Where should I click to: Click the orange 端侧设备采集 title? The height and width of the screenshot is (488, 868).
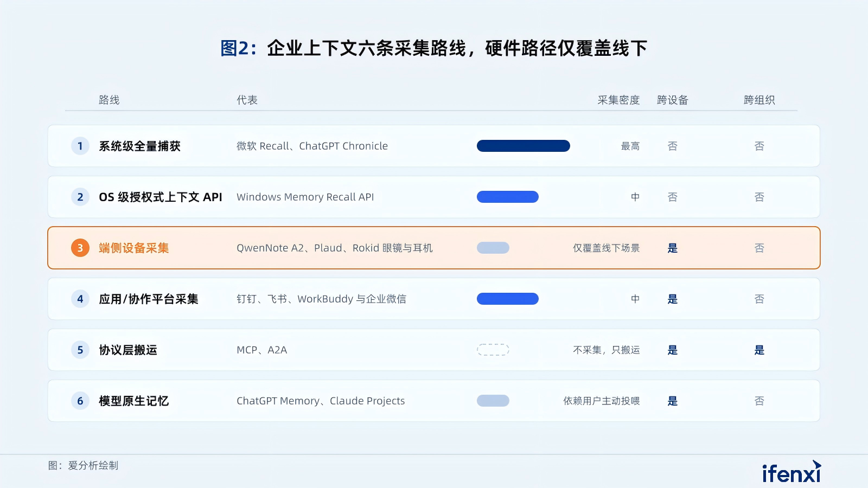pyautogui.click(x=134, y=248)
